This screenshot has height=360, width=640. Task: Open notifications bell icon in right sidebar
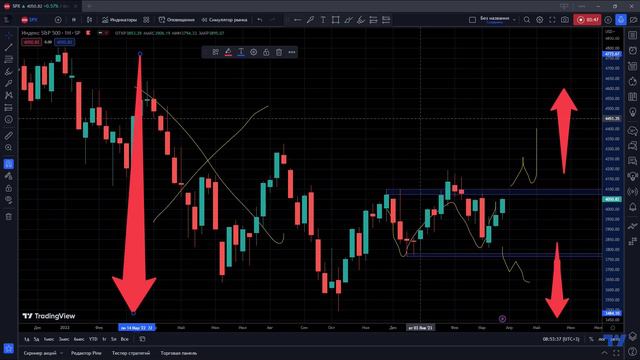(633, 207)
